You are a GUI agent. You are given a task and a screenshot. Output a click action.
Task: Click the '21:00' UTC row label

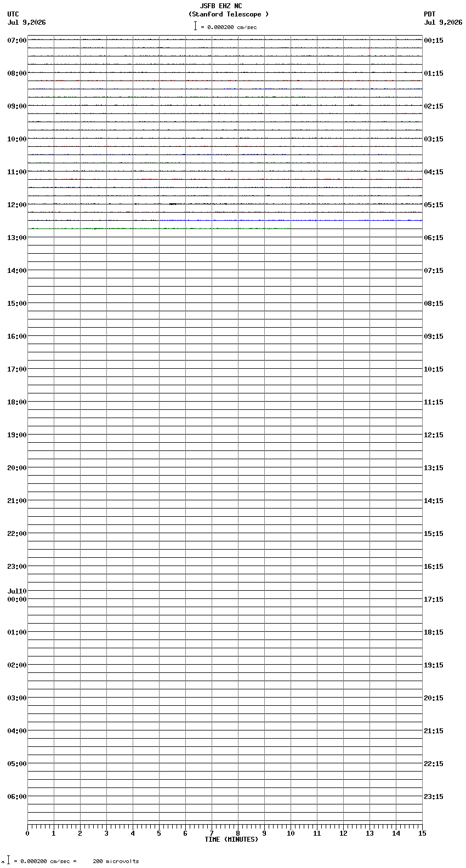pyautogui.click(x=17, y=501)
